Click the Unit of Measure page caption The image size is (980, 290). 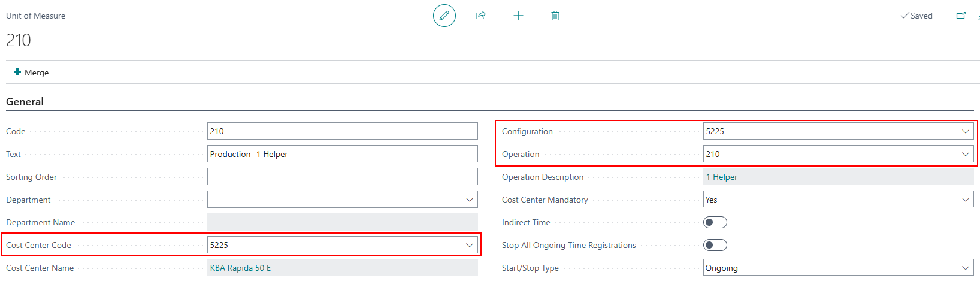click(x=36, y=16)
